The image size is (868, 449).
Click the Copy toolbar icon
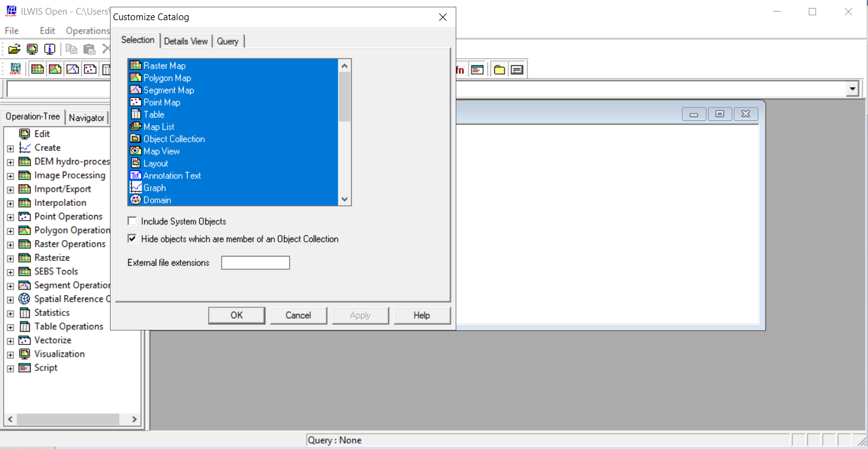click(71, 49)
